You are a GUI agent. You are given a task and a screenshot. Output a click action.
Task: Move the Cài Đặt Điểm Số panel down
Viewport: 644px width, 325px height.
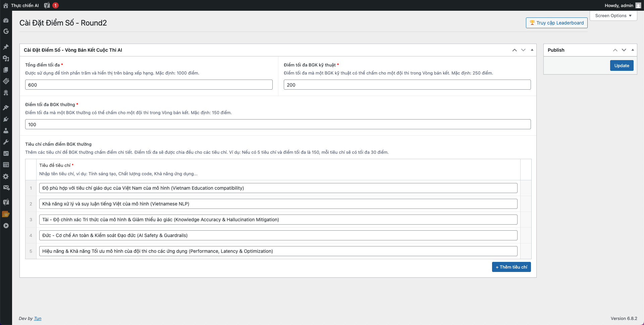[523, 50]
